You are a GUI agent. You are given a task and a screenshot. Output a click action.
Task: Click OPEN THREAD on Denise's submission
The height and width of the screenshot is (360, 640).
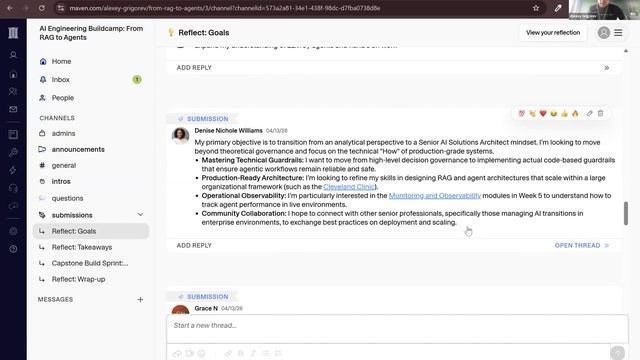[582, 246]
